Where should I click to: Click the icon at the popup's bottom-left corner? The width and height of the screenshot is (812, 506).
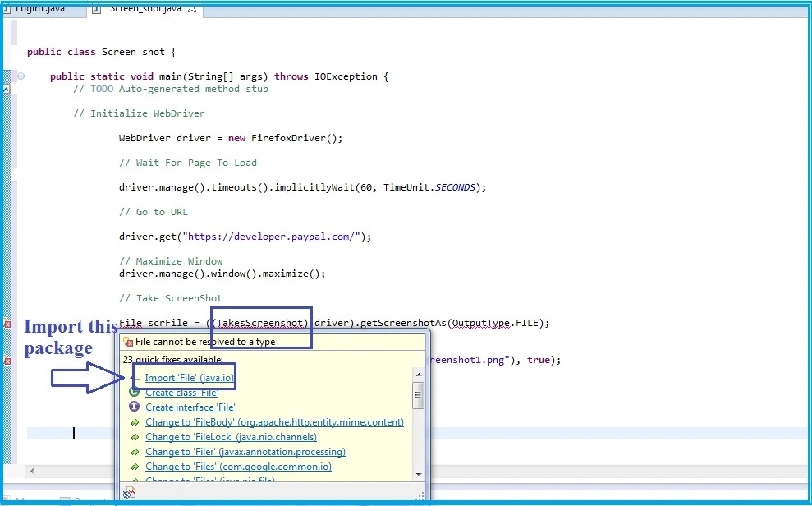(x=130, y=493)
